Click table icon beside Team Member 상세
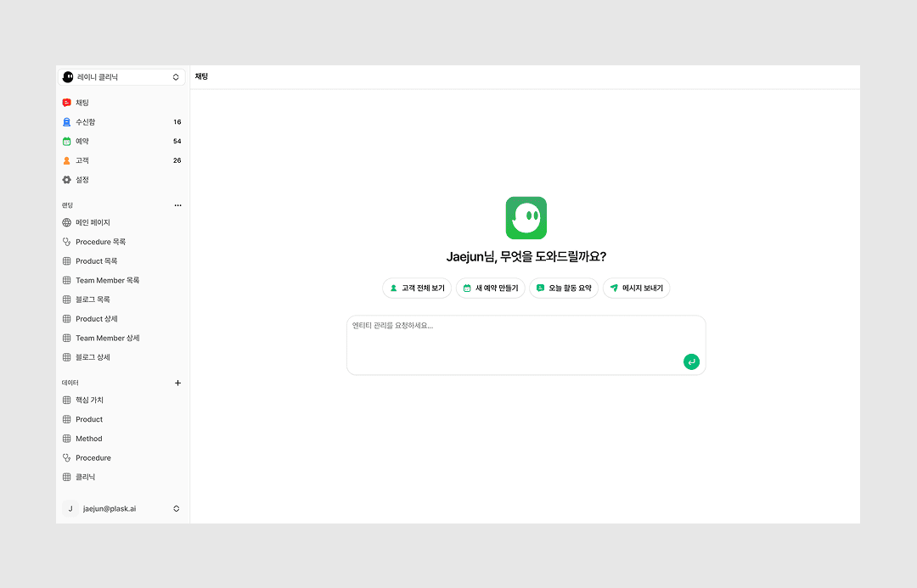Image resolution: width=917 pixels, height=588 pixels. (67, 339)
